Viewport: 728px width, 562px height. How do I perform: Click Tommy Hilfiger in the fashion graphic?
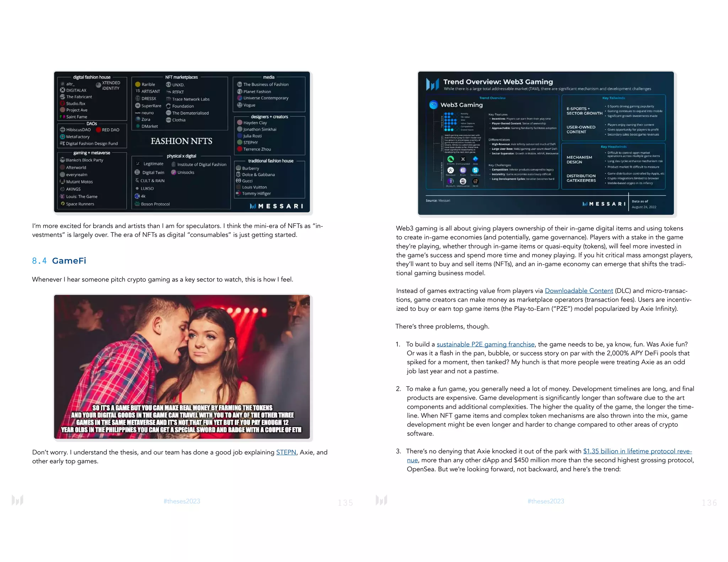tap(256, 194)
